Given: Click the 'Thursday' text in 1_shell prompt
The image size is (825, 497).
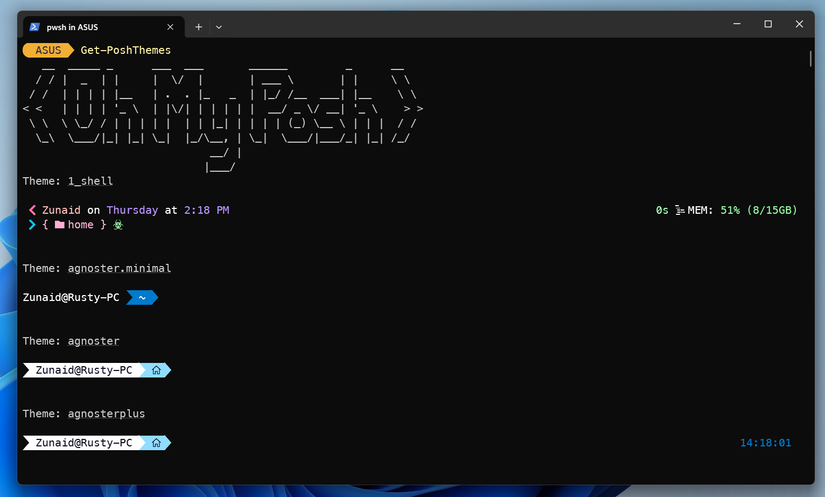Looking at the screenshot, I should [x=132, y=210].
